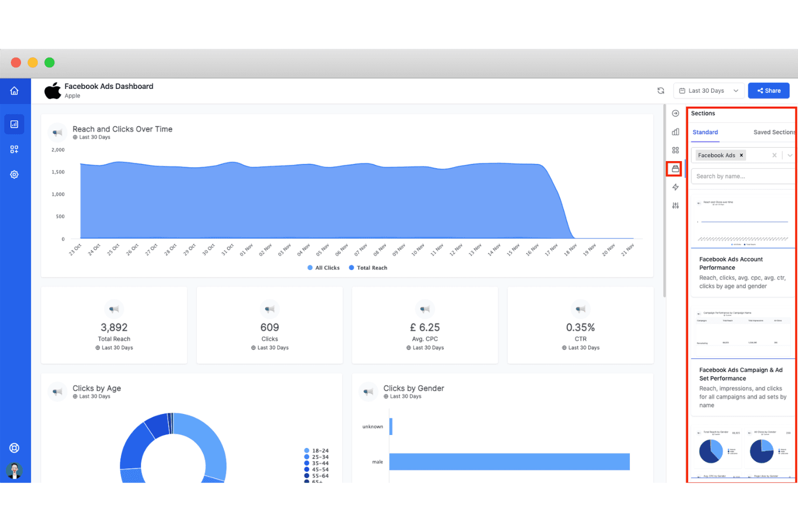
Task: Open the Dashboards report icon in the sidebar
Action: [x=15, y=124]
